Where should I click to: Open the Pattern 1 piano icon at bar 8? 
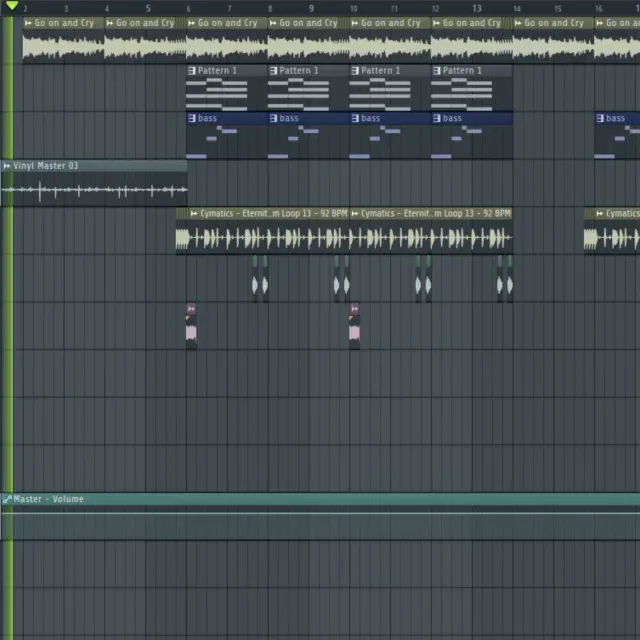click(x=273, y=71)
